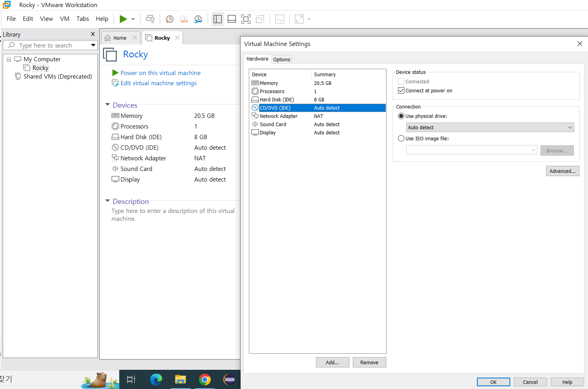588x389 pixels.
Task: Click the Browse... button
Action: pos(557,150)
